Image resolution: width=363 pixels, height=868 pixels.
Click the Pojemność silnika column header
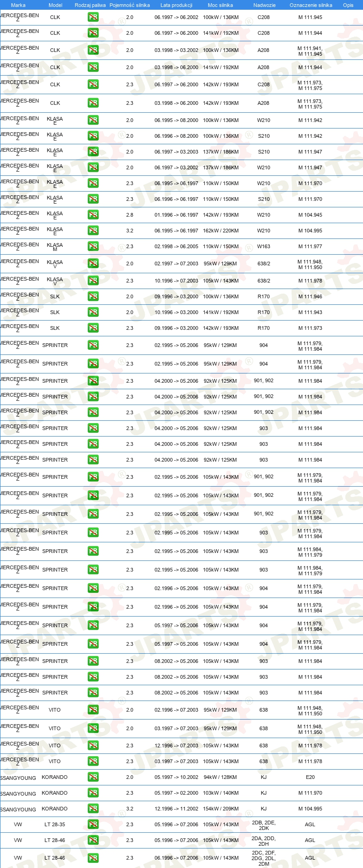pos(130,5)
